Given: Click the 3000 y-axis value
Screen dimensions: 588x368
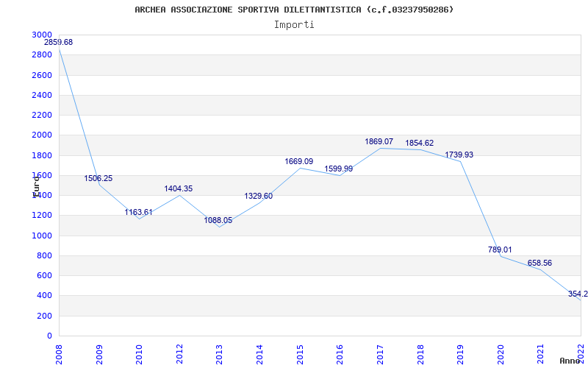Looking at the screenshot, I should [42, 35].
